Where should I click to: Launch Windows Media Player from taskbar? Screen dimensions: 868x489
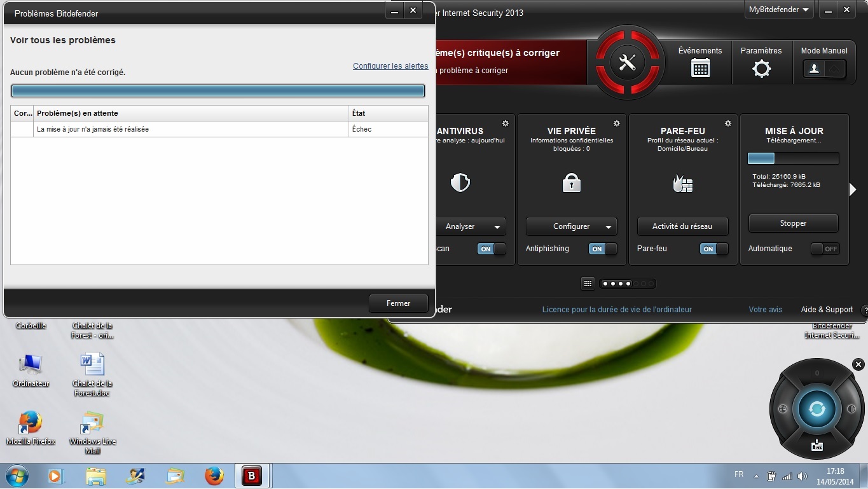pyautogui.click(x=56, y=476)
